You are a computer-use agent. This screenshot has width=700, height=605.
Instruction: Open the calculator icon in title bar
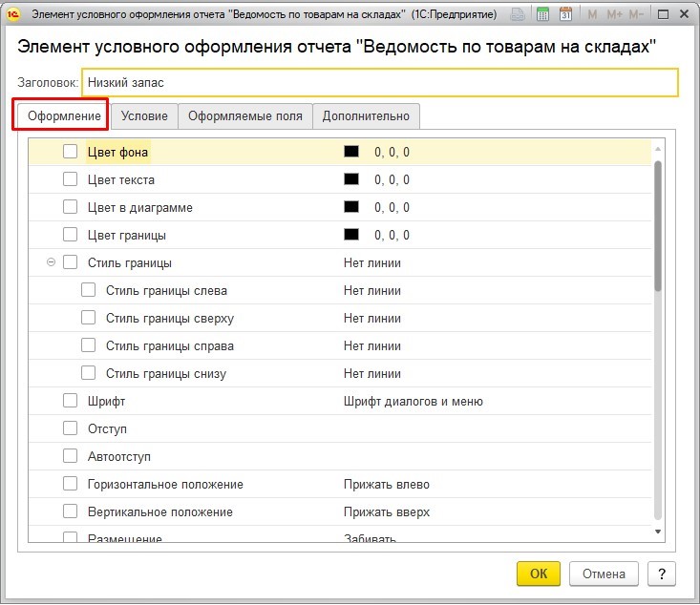tap(542, 14)
